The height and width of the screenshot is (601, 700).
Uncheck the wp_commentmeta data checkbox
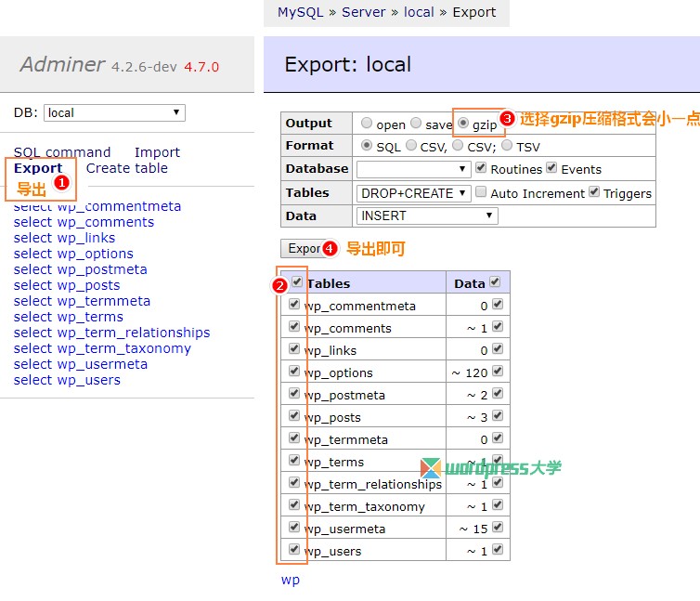pos(498,304)
